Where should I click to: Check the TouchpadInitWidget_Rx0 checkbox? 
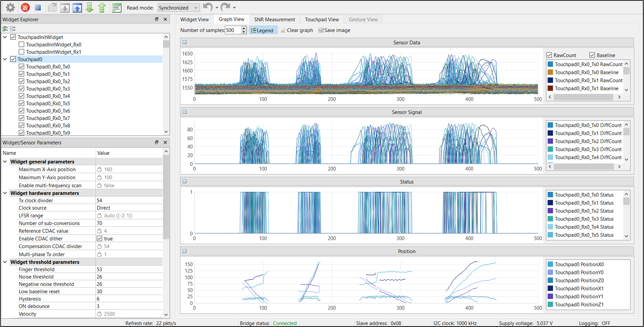pos(21,44)
